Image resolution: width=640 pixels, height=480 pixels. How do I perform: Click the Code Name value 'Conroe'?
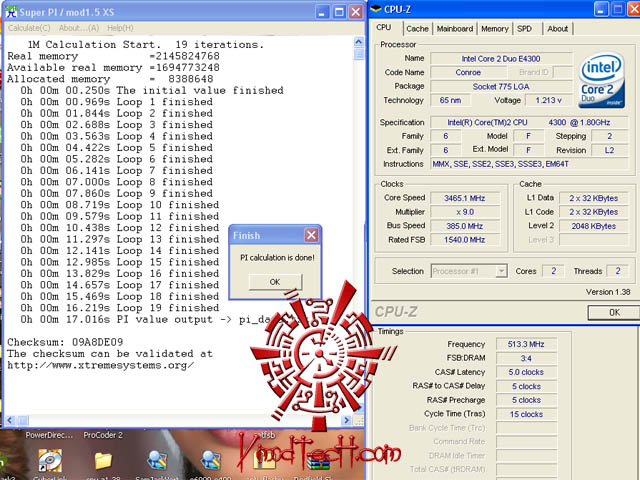click(x=468, y=72)
